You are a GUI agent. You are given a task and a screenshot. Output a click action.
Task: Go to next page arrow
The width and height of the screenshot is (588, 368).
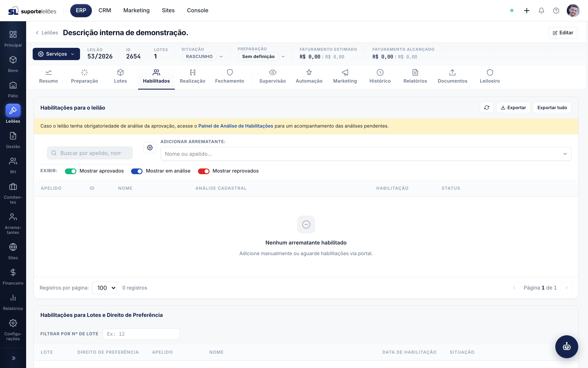[566, 288]
